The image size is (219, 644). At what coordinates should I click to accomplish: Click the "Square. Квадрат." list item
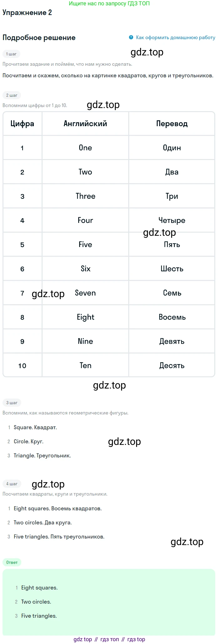[x=35, y=428]
